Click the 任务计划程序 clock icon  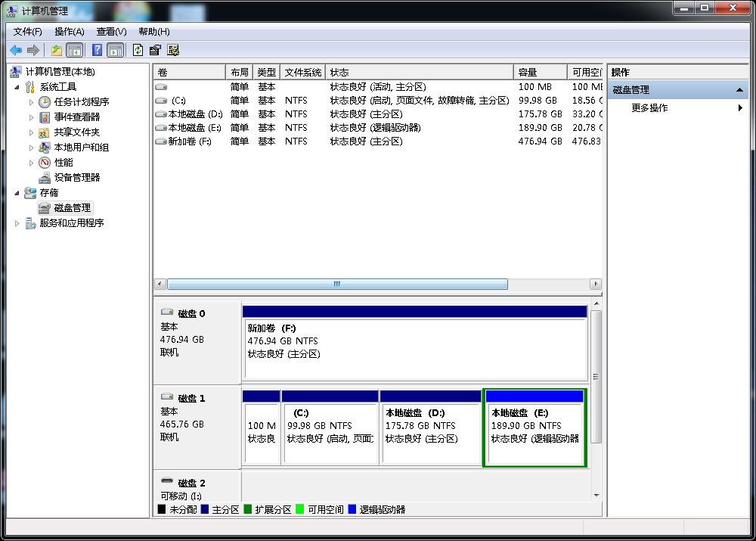(x=45, y=101)
